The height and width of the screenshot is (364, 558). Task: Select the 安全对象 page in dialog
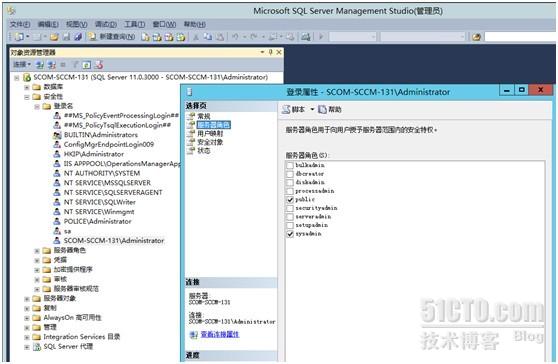tap(210, 142)
